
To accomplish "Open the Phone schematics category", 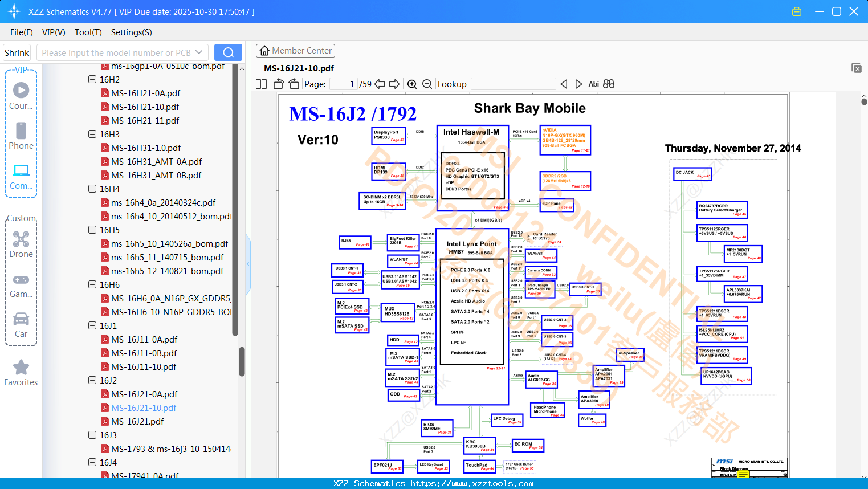I will pos(21,136).
